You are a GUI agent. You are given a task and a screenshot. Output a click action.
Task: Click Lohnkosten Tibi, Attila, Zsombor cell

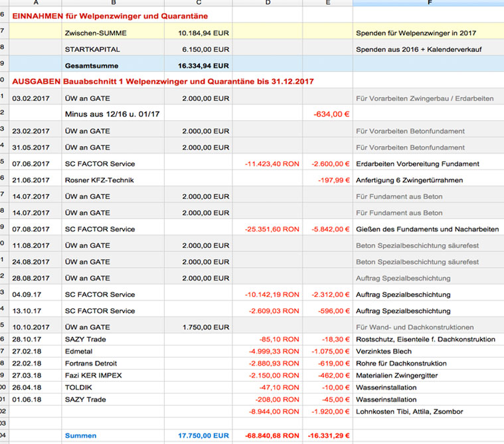pyautogui.click(x=428, y=411)
